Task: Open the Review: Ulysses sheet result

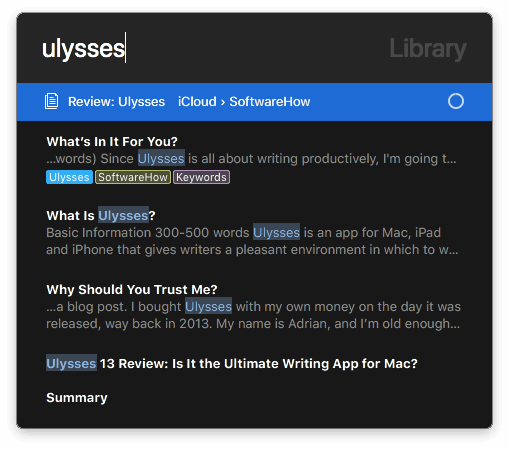Action: pos(254,102)
